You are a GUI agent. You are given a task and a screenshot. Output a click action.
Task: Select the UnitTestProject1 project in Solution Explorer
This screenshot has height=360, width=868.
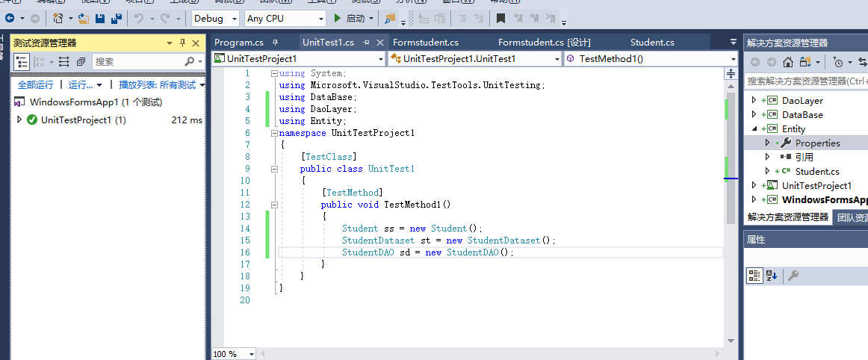point(816,185)
